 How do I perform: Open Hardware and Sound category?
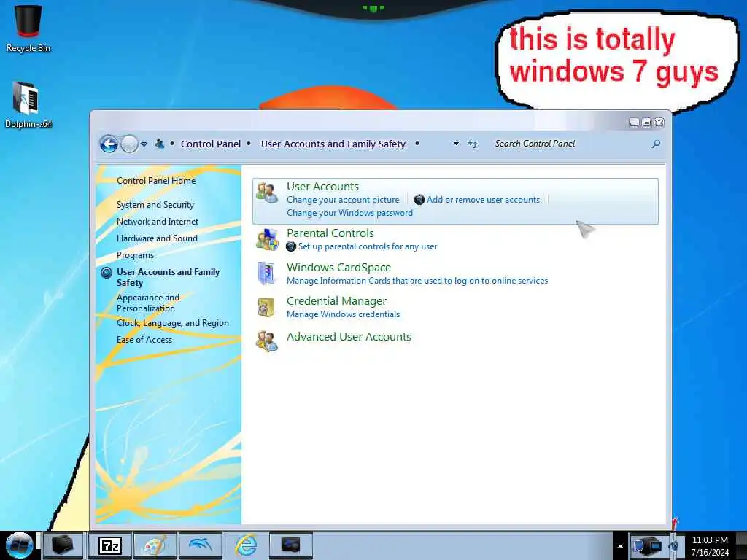158,238
